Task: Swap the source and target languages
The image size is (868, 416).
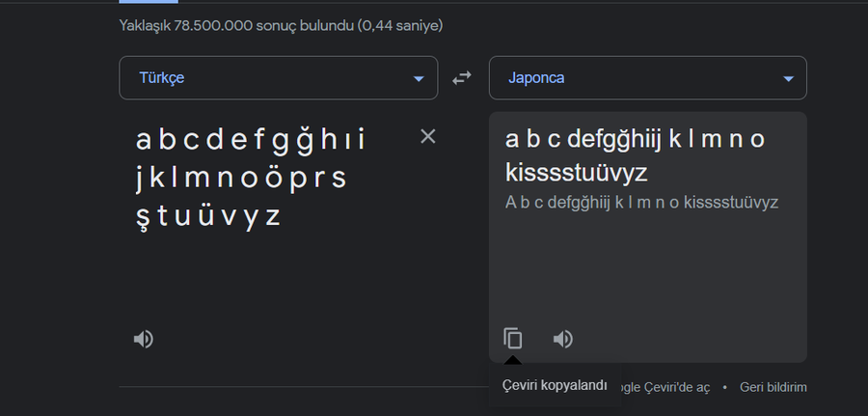Action: (463, 78)
